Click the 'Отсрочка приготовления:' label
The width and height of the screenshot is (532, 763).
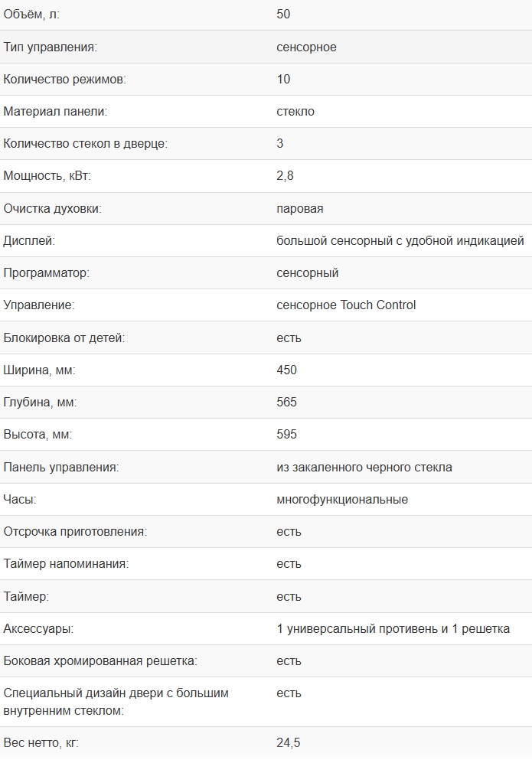pyautogui.click(x=75, y=531)
